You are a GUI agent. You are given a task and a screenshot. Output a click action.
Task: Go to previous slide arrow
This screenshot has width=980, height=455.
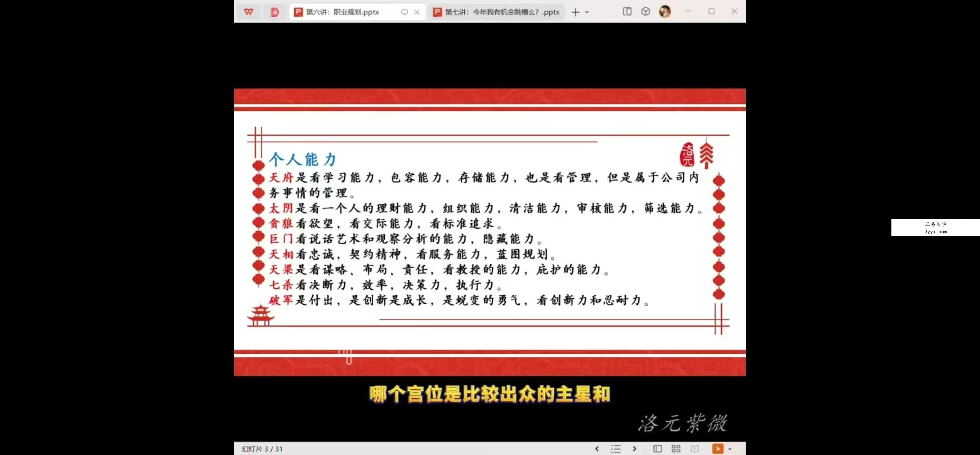click(x=597, y=449)
